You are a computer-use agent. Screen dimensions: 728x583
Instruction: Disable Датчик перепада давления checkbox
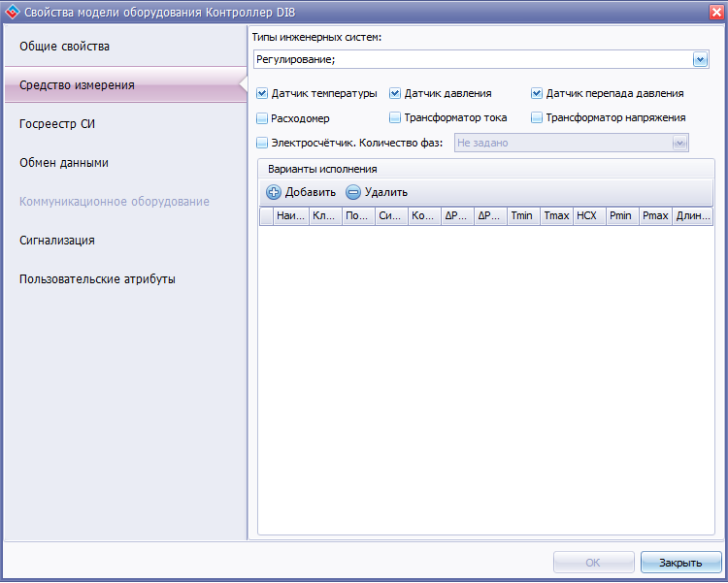point(536,93)
